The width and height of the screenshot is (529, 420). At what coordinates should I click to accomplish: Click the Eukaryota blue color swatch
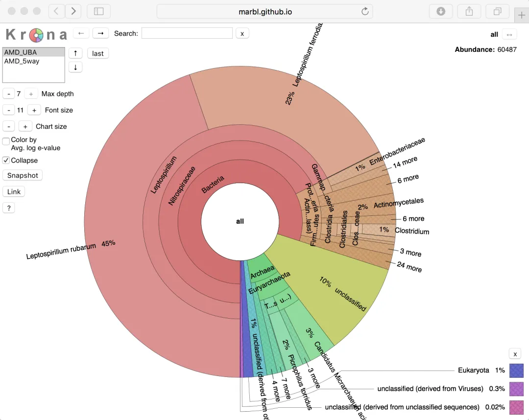pos(516,371)
